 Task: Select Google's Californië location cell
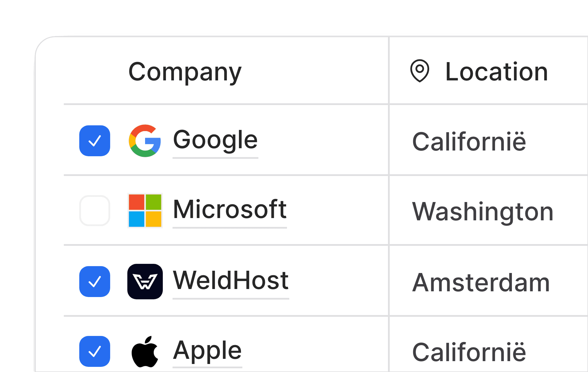(489, 140)
